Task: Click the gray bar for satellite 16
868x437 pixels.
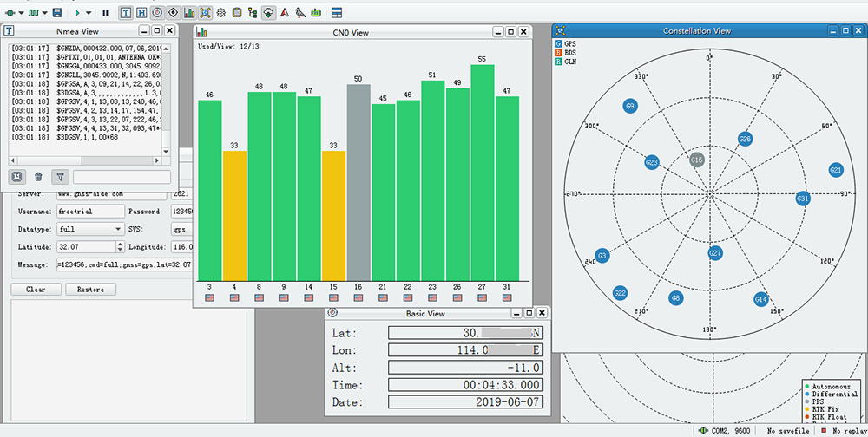Action: [358, 182]
